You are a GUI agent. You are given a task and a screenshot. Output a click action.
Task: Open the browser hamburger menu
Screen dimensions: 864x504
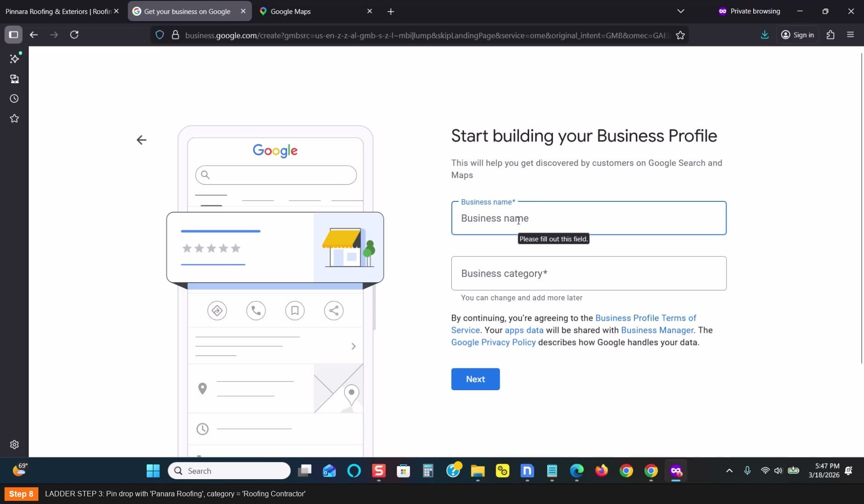[850, 35]
